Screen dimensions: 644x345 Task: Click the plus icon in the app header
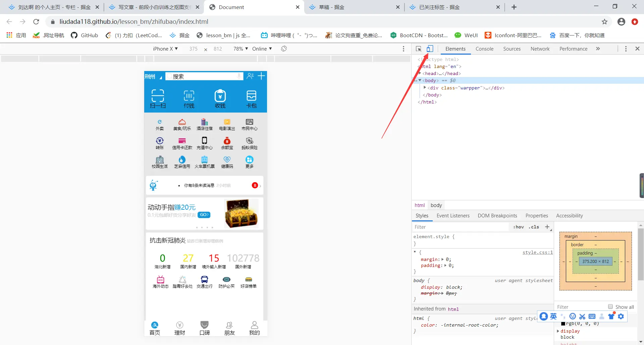[x=261, y=76]
